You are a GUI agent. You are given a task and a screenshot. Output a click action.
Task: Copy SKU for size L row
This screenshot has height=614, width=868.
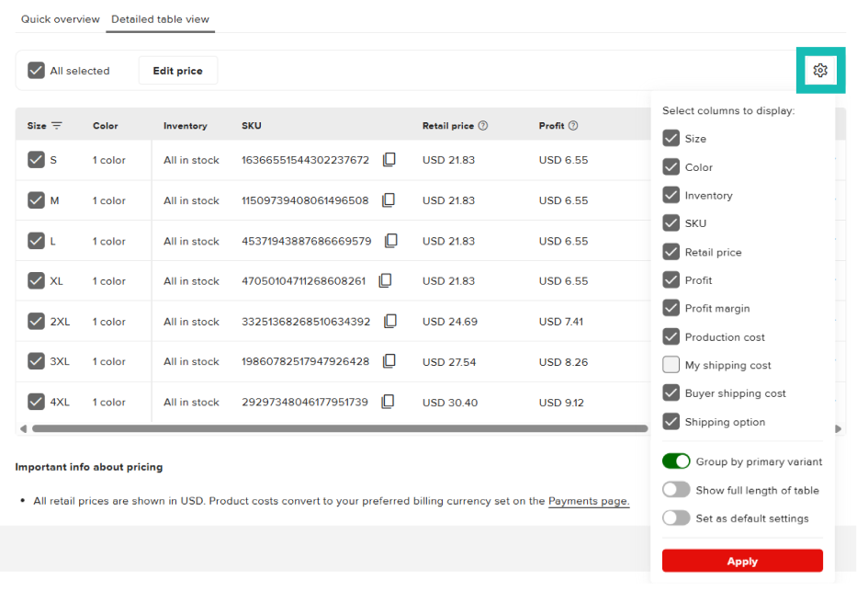pyautogui.click(x=391, y=241)
